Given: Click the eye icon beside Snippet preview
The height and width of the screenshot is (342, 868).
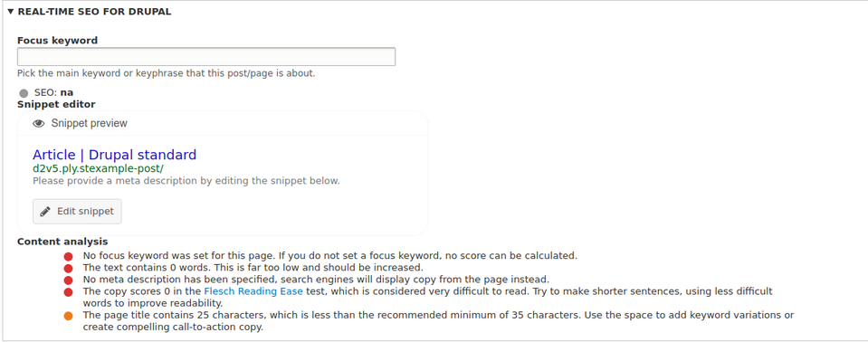Looking at the screenshot, I should pos(38,123).
